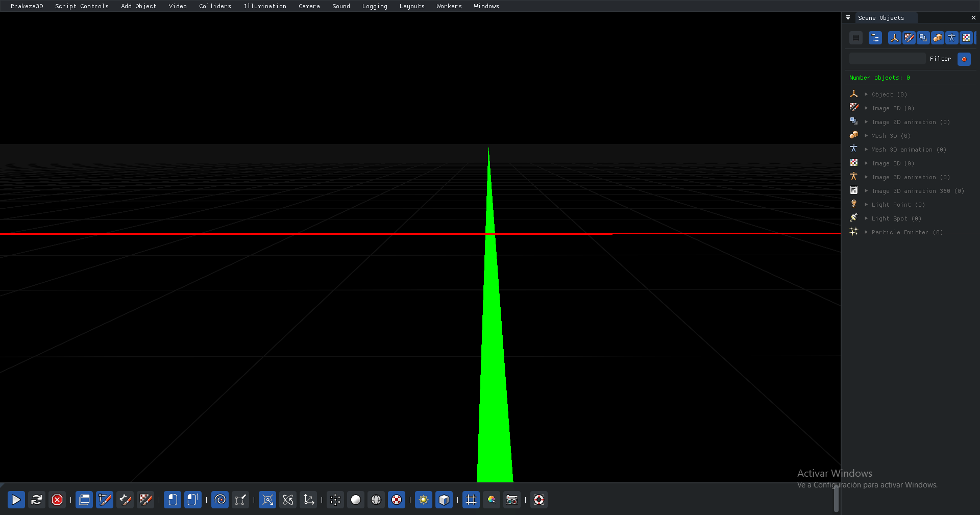The height and width of the screenshot is (515, 980).
Task: Click the red dot button beside Filter
Action: click(964, 59)
